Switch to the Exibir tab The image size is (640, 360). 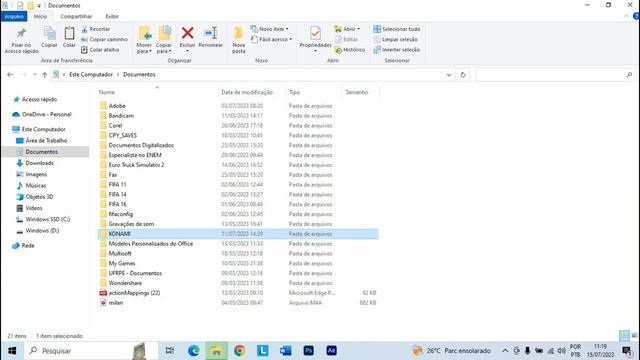point(112,16)
